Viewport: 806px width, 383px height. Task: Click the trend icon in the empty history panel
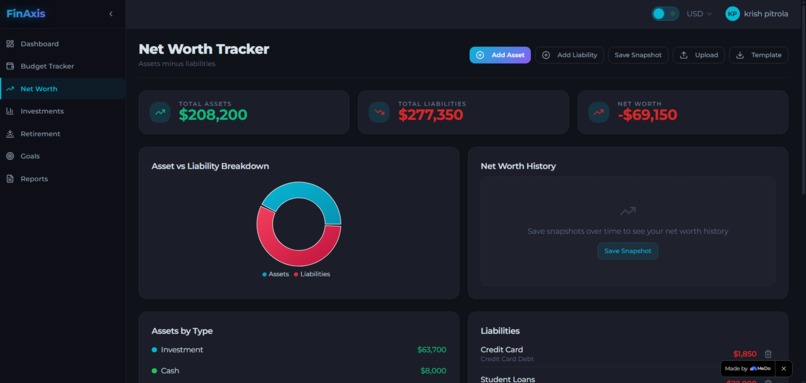pyautogui.click(x=628, y=211)
